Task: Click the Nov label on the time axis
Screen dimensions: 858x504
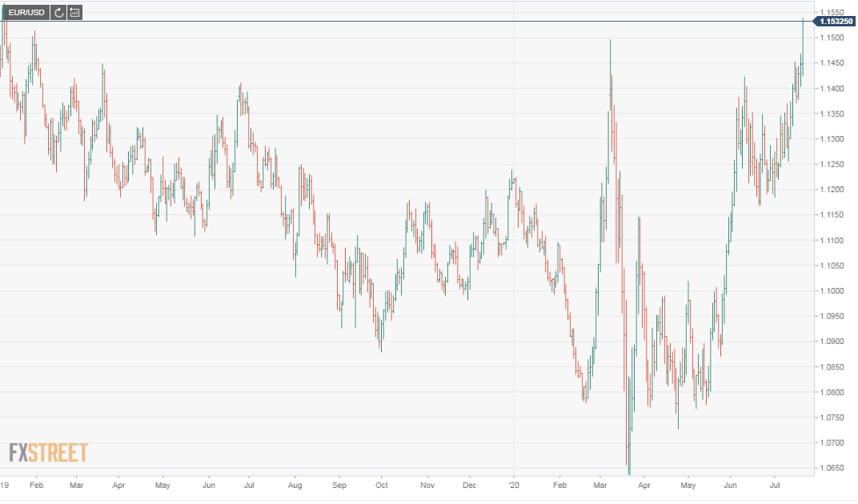Action: (427, 486)
